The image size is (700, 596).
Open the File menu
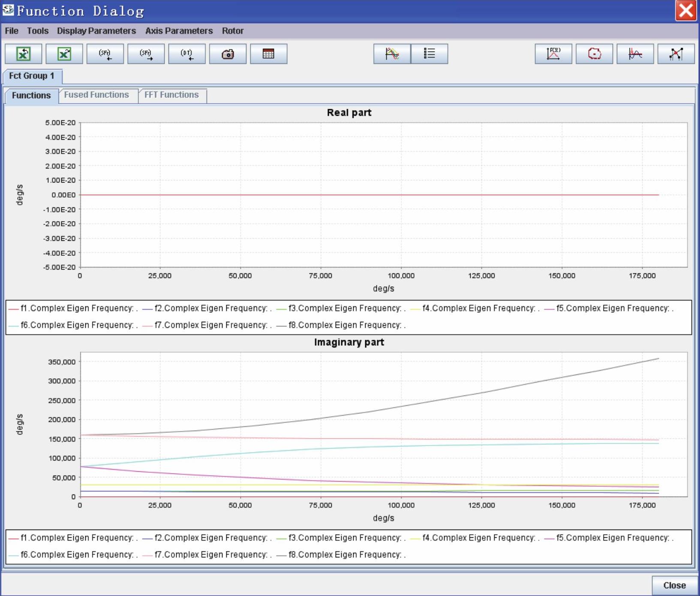coord(12,31)
